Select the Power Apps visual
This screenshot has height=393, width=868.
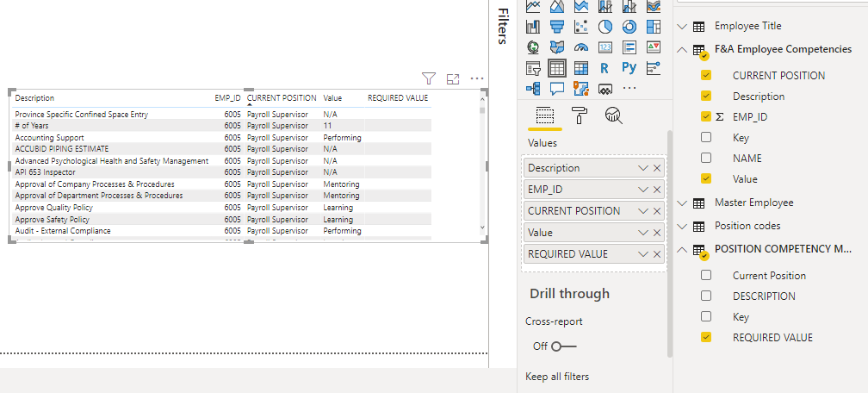[605, 89]
